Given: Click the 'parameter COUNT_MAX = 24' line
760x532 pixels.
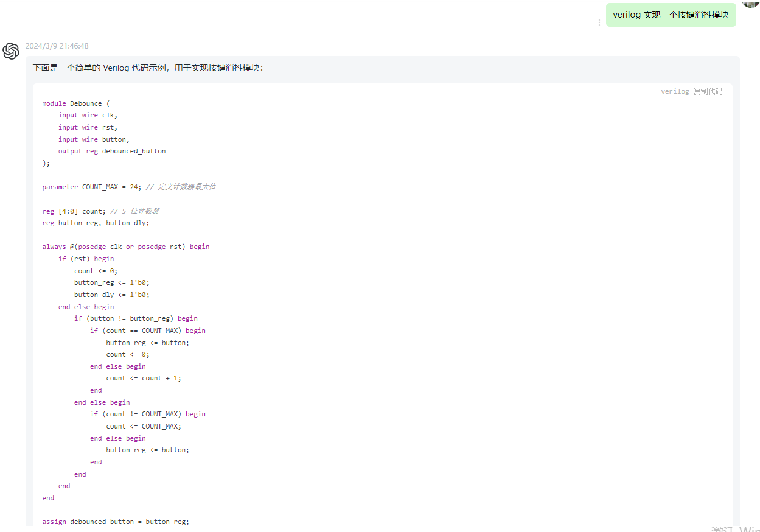Looking at the screenshot, I should pyautogui.click(x=91, y=187).
